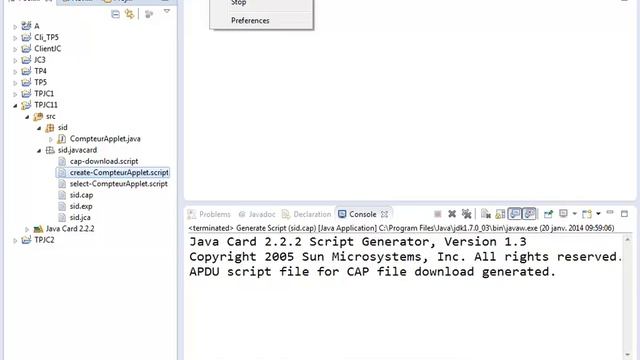Open Display Selected Console dropdown arrow
Image resolution: width=640 pixels, height=360 pixels.
click(574, 214)
